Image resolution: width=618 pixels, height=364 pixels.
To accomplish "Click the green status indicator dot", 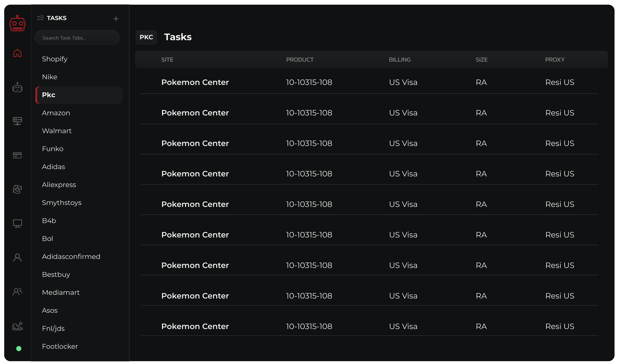I will click(x=19, y=349).
